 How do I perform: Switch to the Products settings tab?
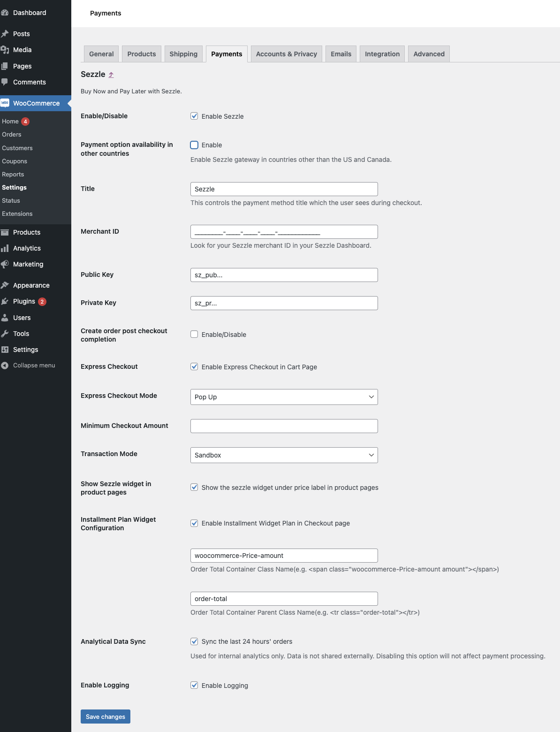142,54
